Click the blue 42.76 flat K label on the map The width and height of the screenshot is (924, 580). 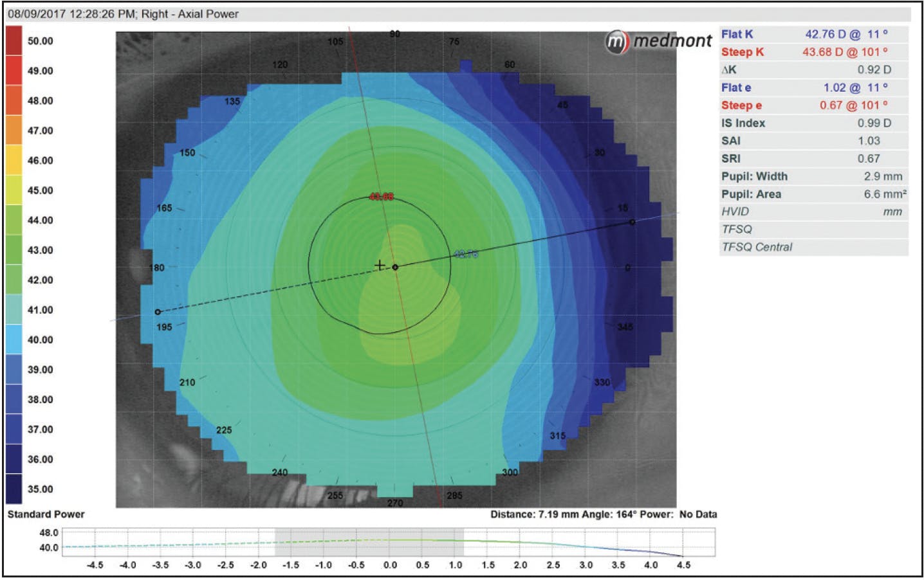click(466, 254)
